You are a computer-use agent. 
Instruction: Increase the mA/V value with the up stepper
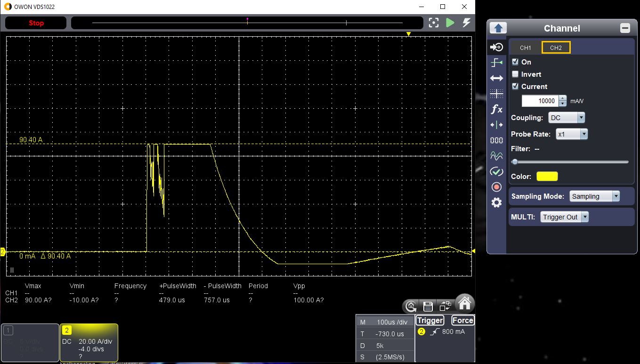pyautogui.click(x=562, y=98)
